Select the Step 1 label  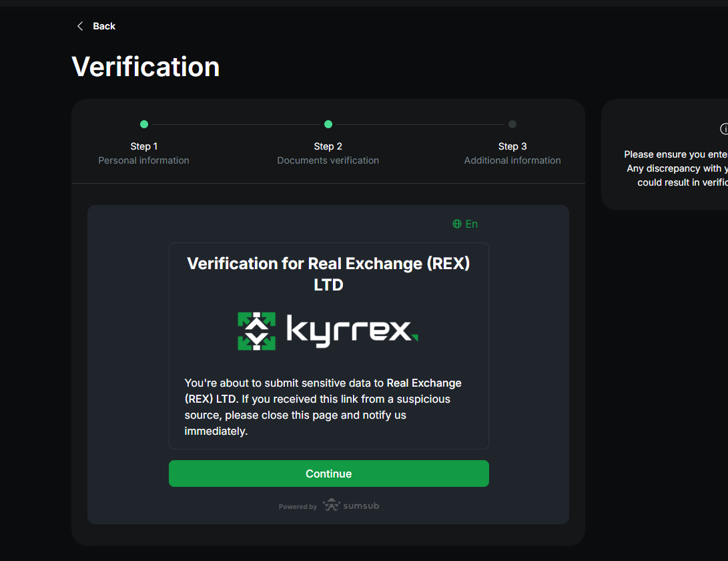[144, 146]
